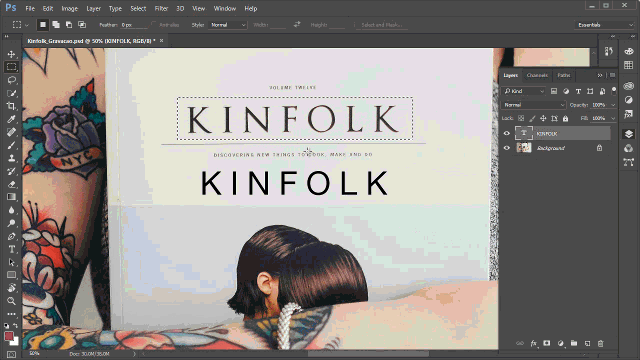Select the History Brush tool
Image resolution: width=640 pixels, height=360 pixels.
coord(11,171)
